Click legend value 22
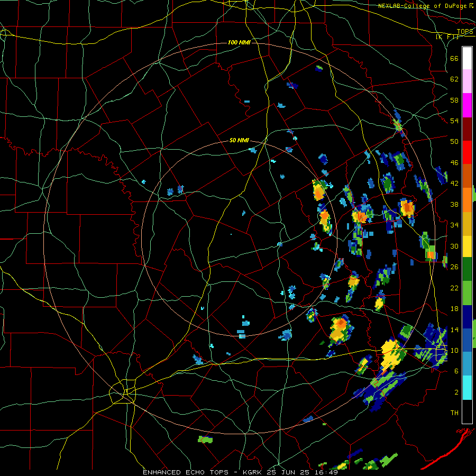Image resolution: width=476 pixels, height=476 pixels. (x=454, y=288)
